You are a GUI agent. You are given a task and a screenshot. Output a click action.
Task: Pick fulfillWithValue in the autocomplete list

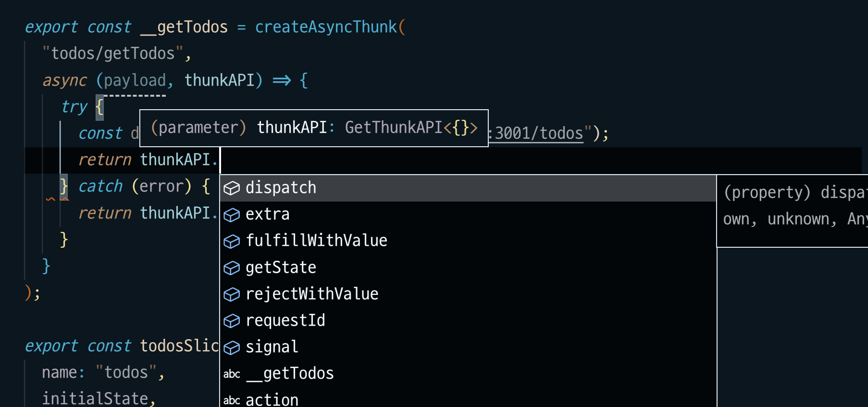pyautogui.click(x=468, y=241)
